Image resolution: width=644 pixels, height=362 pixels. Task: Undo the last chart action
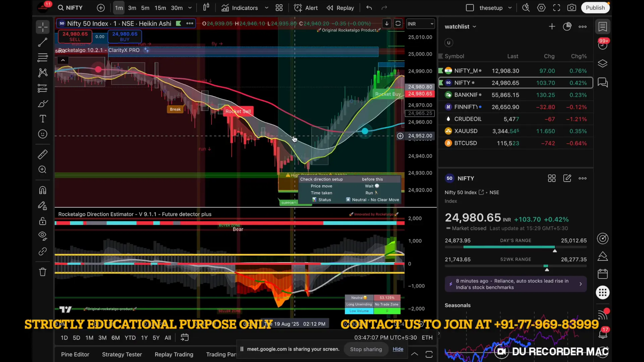[x=369, y=8]
